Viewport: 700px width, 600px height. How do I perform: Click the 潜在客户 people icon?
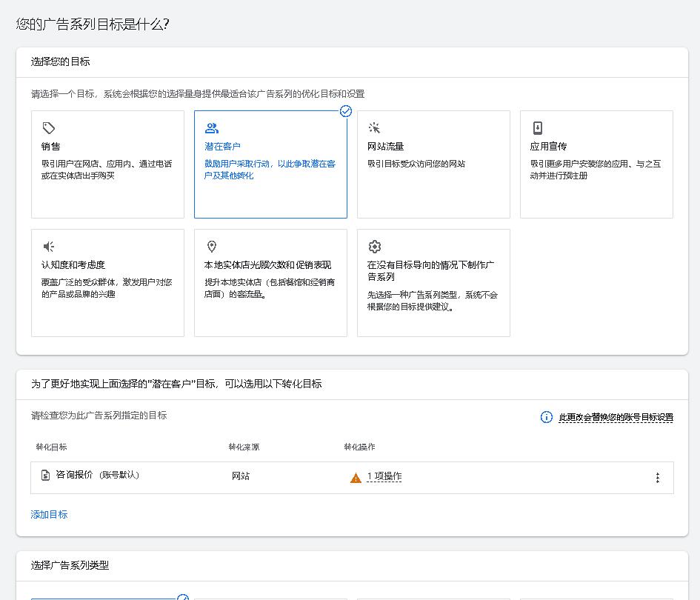click(x=212, y=128)
